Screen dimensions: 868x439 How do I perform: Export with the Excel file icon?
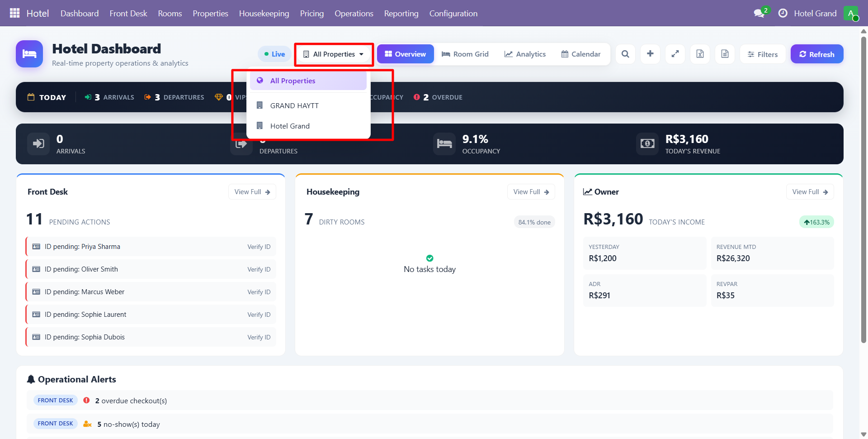(x=700, y=54)
